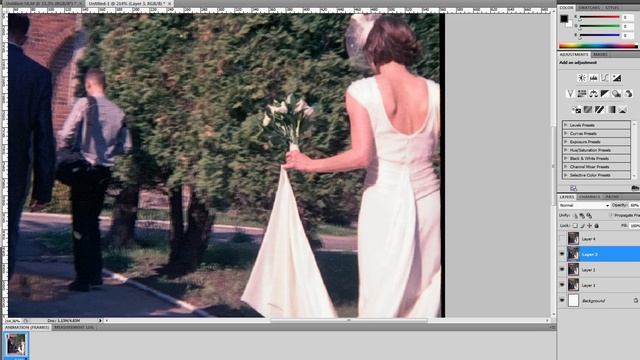Viewport: 640px width, 360px height.
Task: Add a Levels adjustment layer
Action: pyautogui.click(x=593, y=78)
